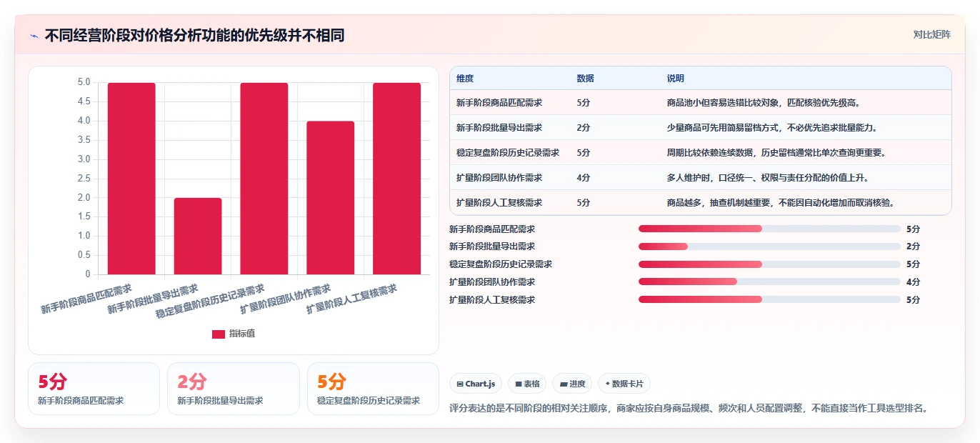Click the 对比矩阵 label in header
Image resolution: width=980 pixels, height=443 pixels.
point(931,34)
